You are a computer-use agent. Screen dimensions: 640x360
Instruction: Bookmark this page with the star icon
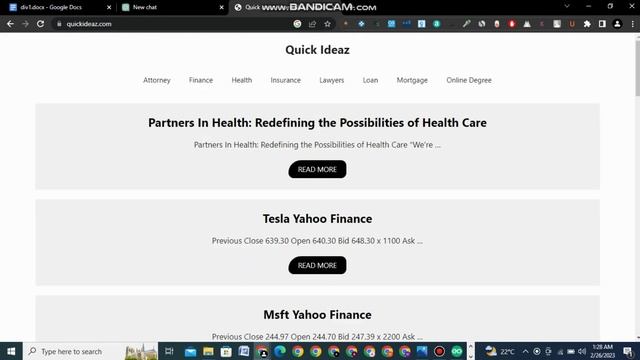point(327,24)
